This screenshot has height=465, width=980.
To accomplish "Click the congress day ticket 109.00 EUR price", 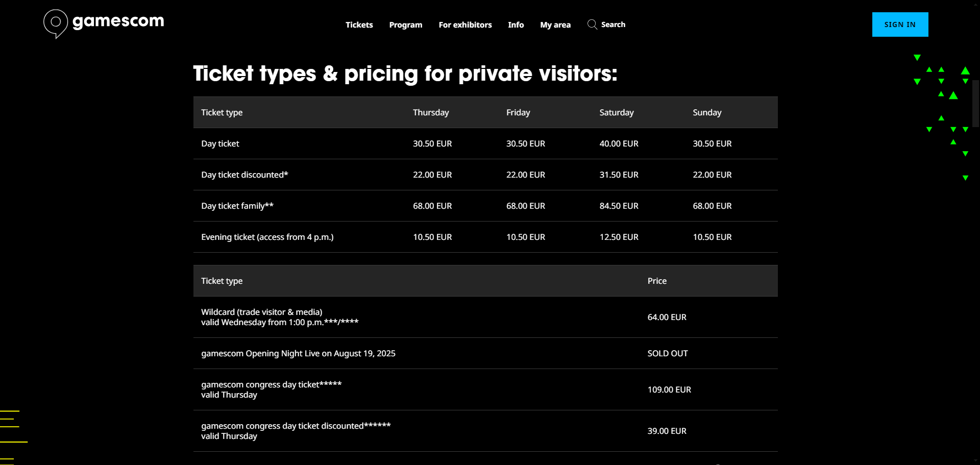I will pos(669,389).
